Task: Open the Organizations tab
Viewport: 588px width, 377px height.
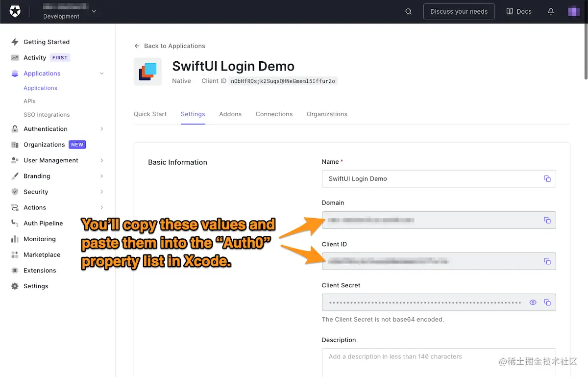Action: [327, 114]
